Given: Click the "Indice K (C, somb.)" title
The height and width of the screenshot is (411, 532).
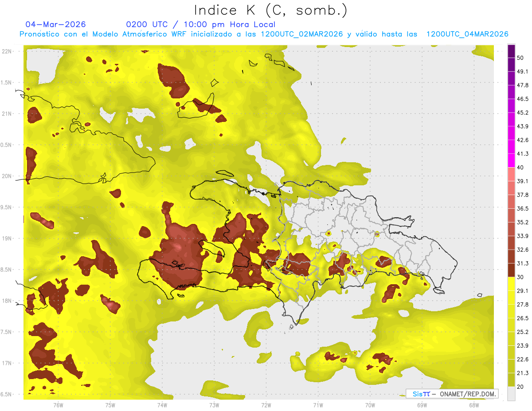Looking at the screenshot, I should [x=270, y=11].
